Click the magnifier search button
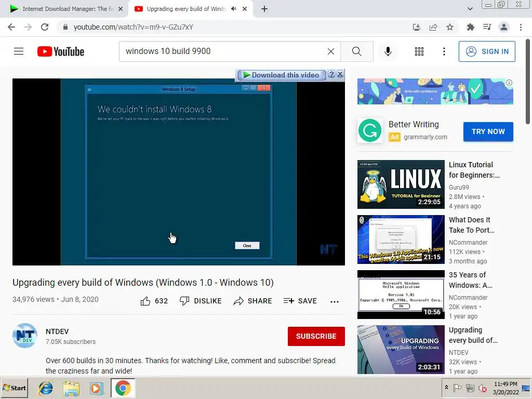 point(356,51)
